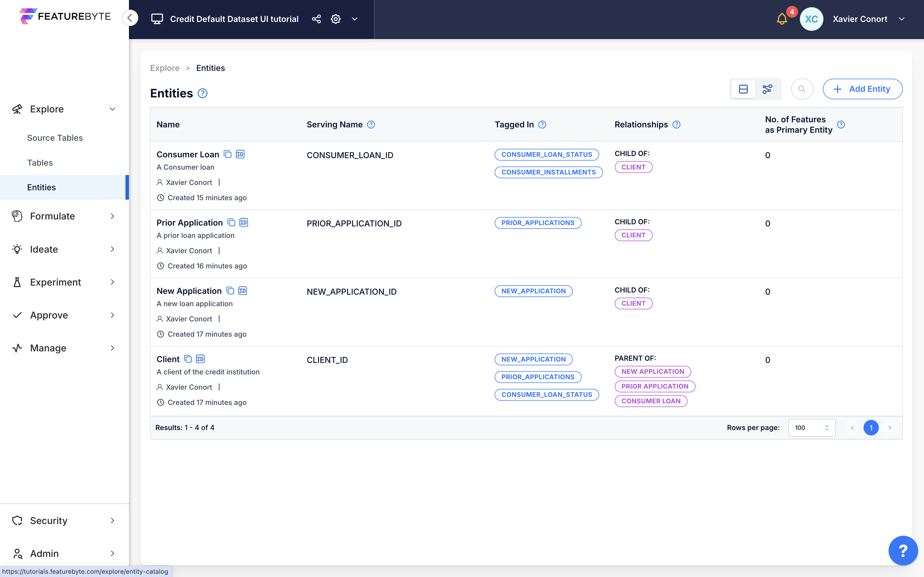This screenshot has height=577, width=924.
Task: Copy the Consumer Loan entity name
Action: (x=228, y=154)
